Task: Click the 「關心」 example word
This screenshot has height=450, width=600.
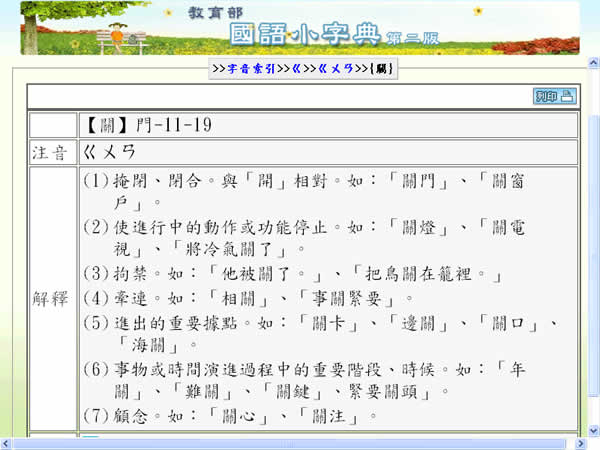Action: (x=238, y=416)
